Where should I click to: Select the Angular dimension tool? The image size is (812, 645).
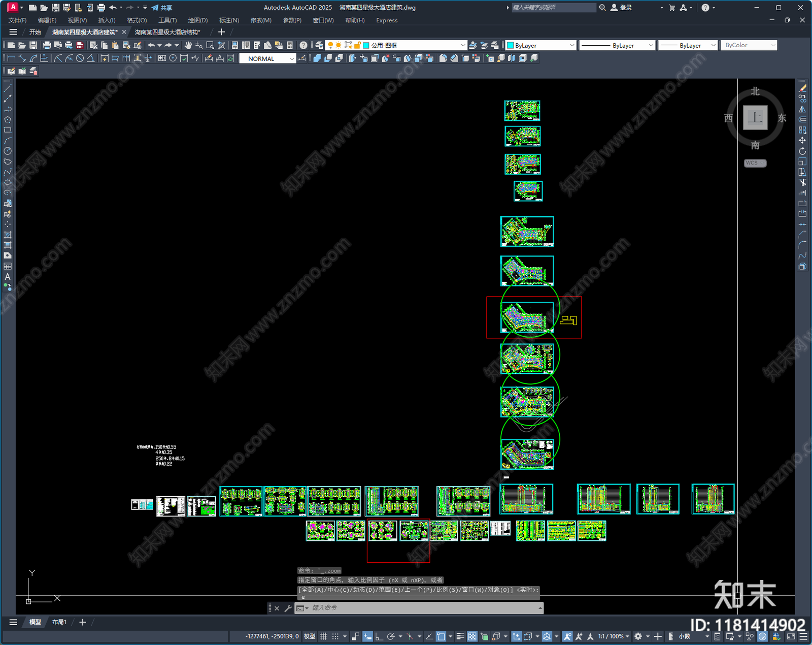(90, 58)
